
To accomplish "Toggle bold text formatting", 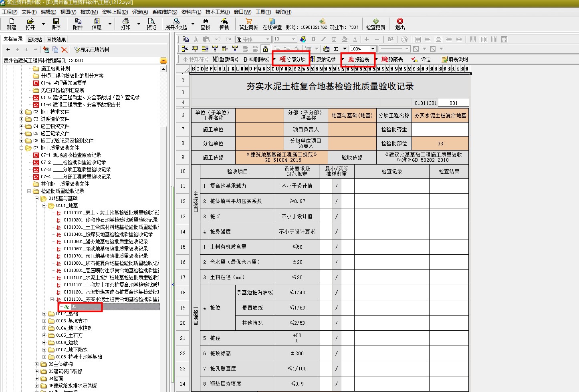I will [313, 39].
